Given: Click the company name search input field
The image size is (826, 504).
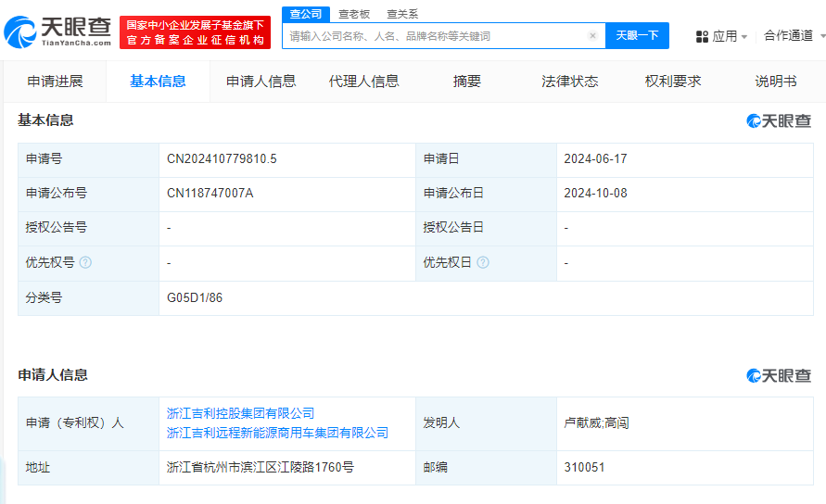Looking at the screenshot, I should point(436,36).
